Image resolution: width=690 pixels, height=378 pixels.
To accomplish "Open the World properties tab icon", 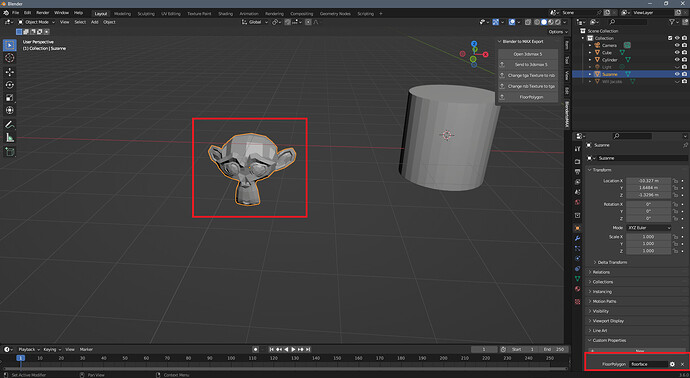I will coord(577,202).
